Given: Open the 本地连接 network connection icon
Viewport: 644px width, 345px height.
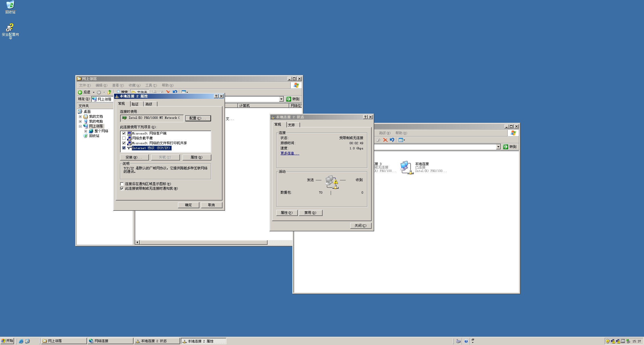Looking at the screenshot, I should [406, 167].
